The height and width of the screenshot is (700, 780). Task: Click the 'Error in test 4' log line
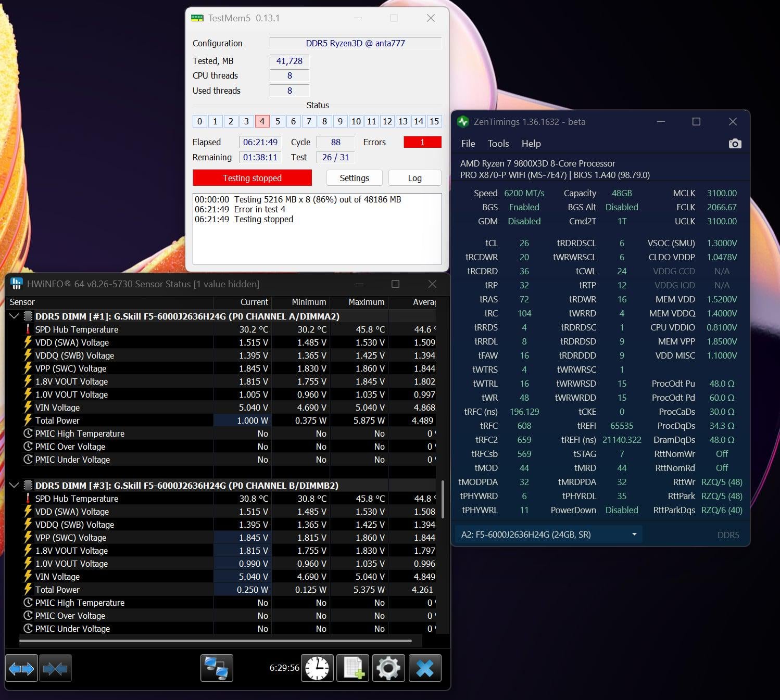[240, 209]
